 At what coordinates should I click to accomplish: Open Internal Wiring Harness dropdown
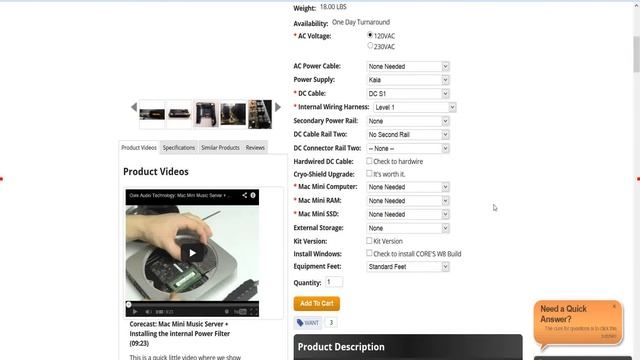pyautogui.click(x=415, y=107)
